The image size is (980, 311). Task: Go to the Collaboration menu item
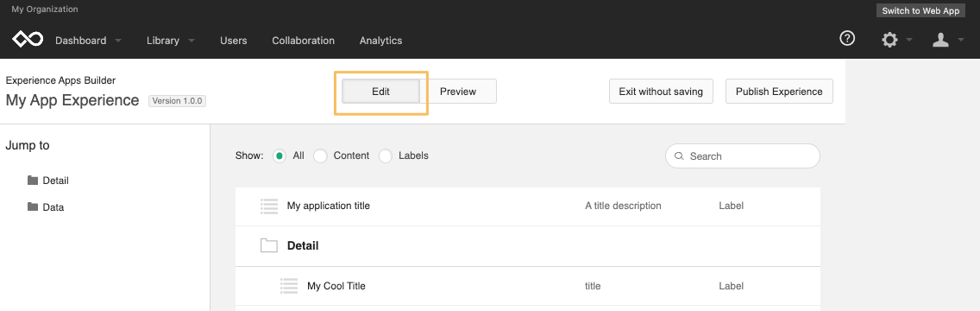(x=303, y=40)
